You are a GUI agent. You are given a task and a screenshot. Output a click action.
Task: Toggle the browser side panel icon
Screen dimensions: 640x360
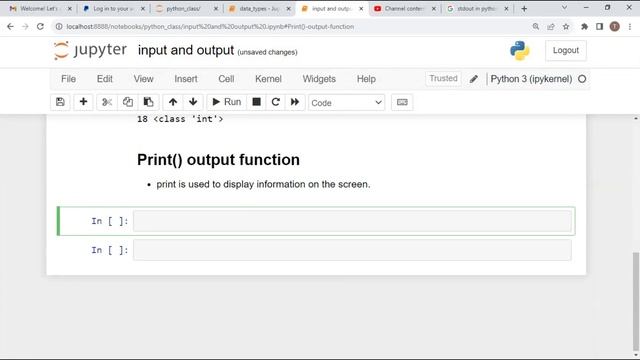(x=599, y=27)
